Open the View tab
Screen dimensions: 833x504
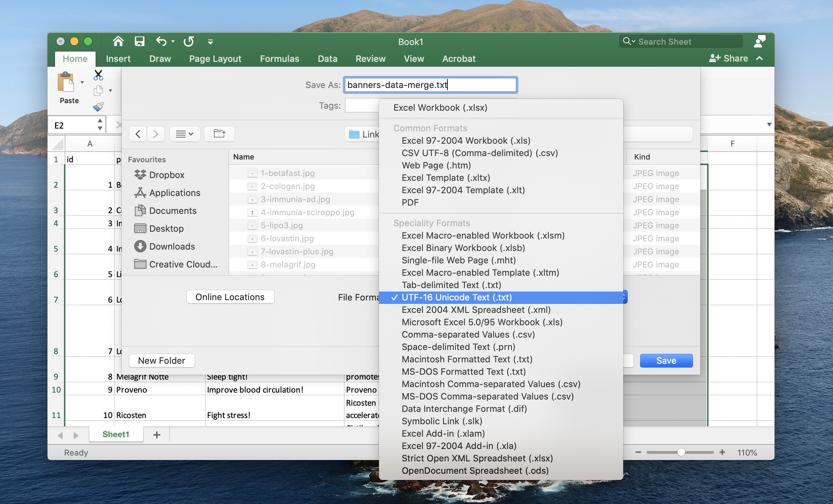(414, 59)
